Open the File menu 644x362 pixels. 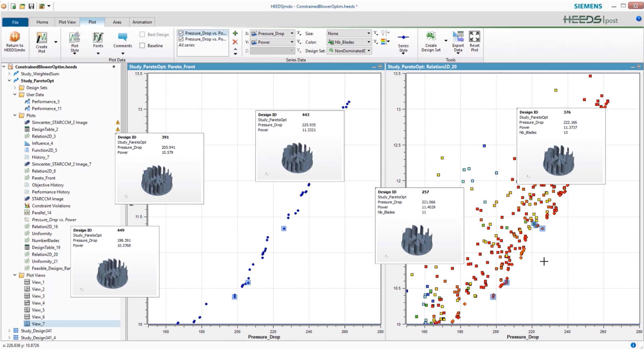point(15,22)
